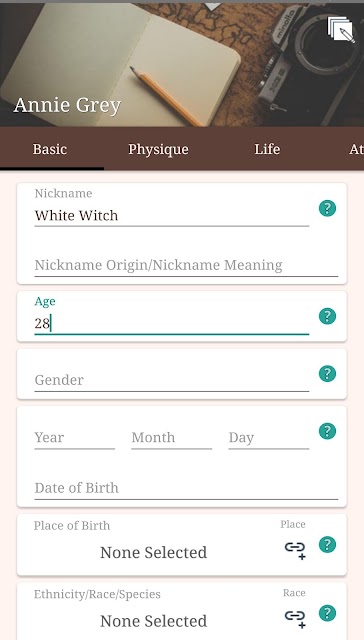Viewport: 364px width, 640px height.
Task: Focus the Year input field
Action: (x=75, y=438)
